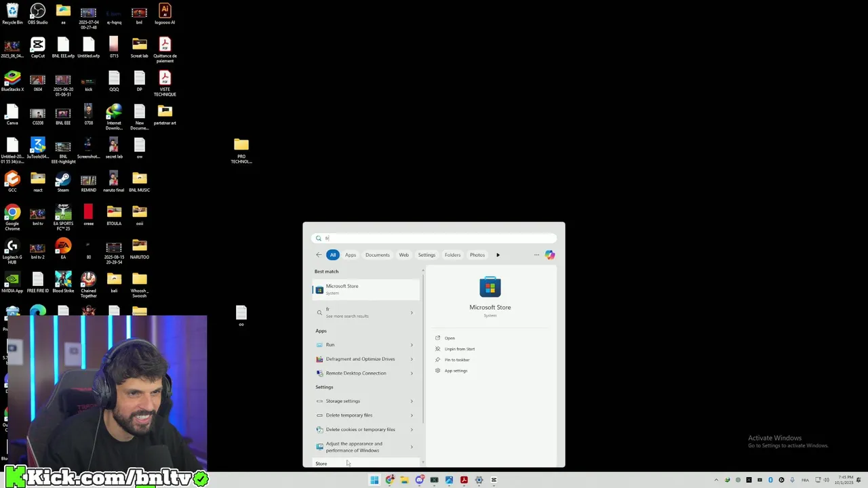The height and width of the screenshot is (488, 868).
Task: Show more filter tabs with play arrow
Action: (x=498, y=255)
